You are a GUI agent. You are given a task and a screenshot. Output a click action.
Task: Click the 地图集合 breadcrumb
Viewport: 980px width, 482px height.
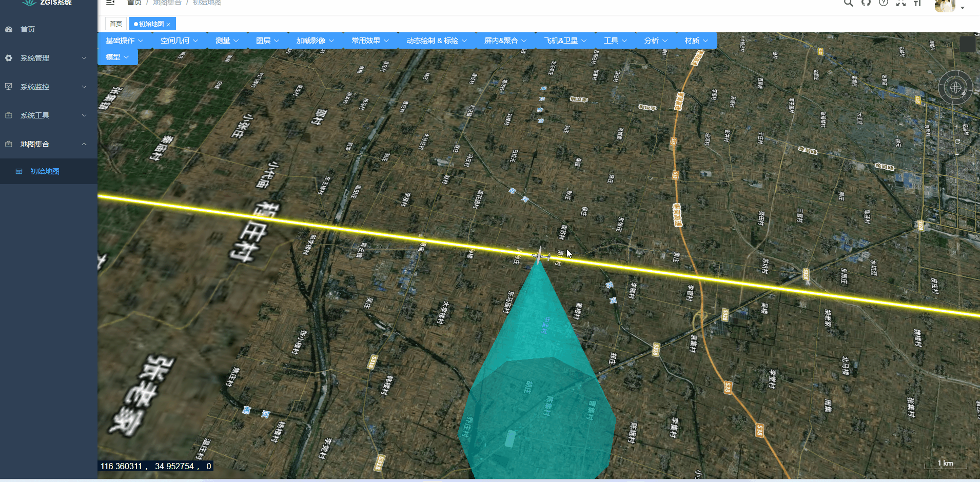pos(167,3)
